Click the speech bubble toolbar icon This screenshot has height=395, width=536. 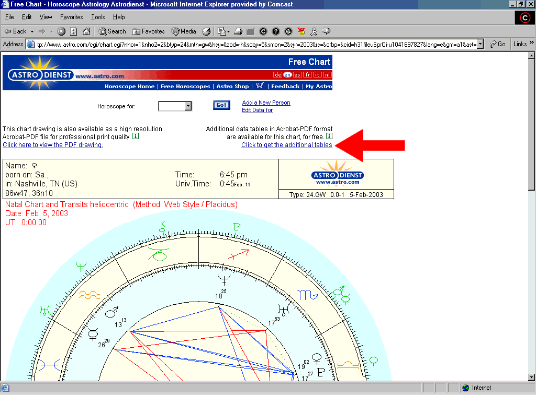(326, 31)
